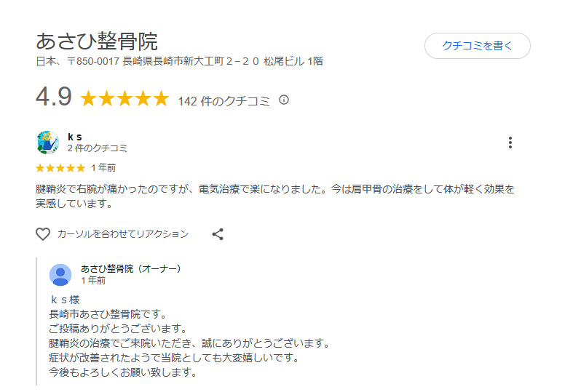565x392 pixels.
Task: Click the 4.9 rating number
Action: point(53,97)
